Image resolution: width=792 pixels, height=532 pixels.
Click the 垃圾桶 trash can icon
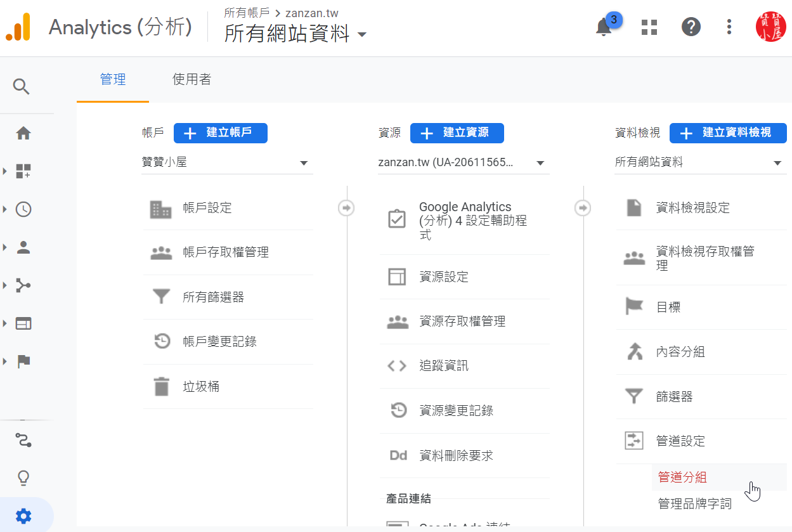point(162,386)
